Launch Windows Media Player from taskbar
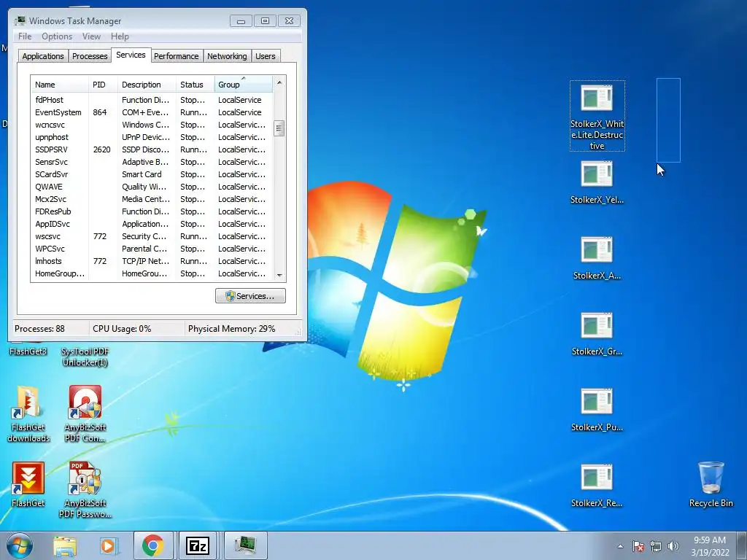Screen dimensions: 747x560 point(109,545)
